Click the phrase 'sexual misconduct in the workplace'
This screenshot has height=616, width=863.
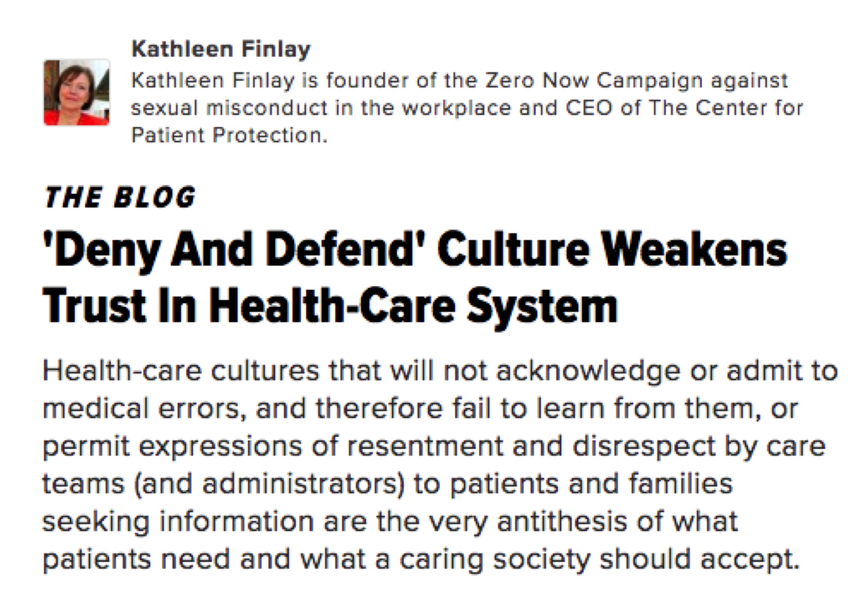coord(321,108)
